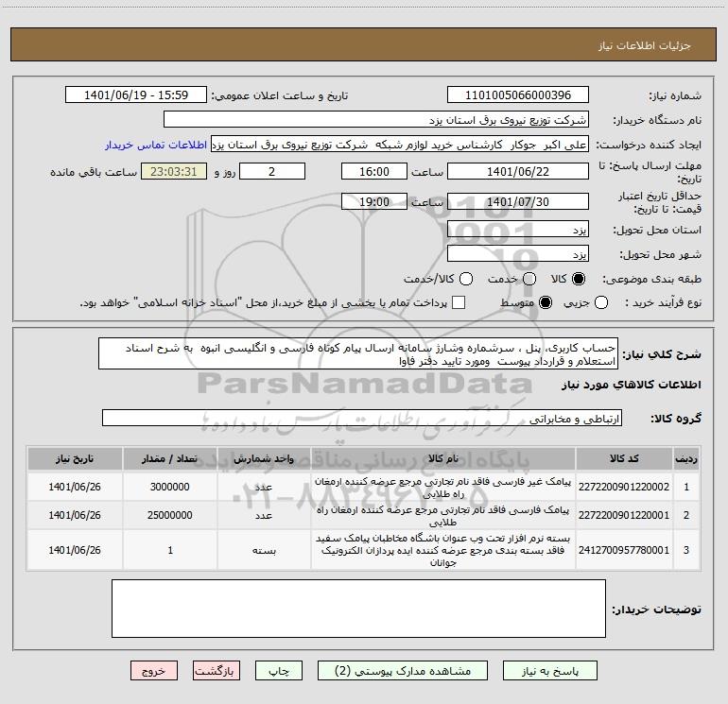The width and height of the screenshot is (728, 704).
Task: Click the کد کالا column header
Action: (x=624, y=459)
